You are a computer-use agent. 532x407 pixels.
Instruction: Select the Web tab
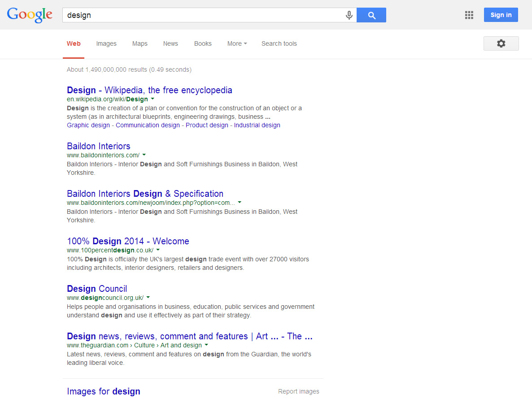[74, 43]
